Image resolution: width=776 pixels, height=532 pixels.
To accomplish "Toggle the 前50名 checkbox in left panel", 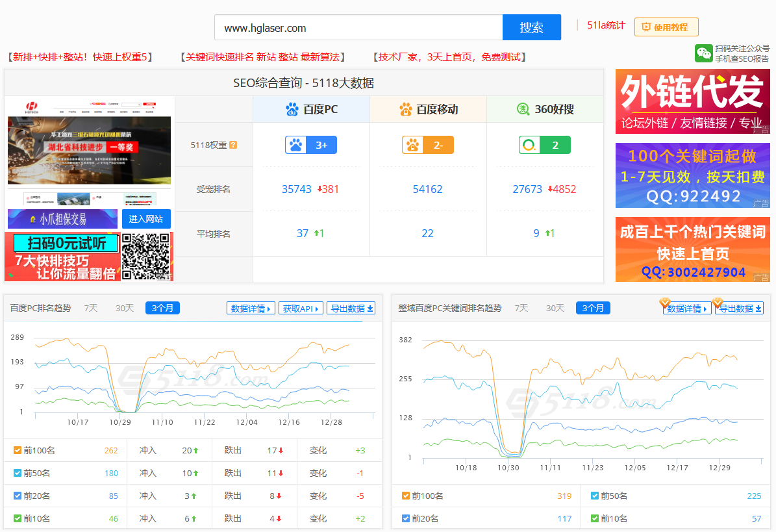I will tap(18, 473).
